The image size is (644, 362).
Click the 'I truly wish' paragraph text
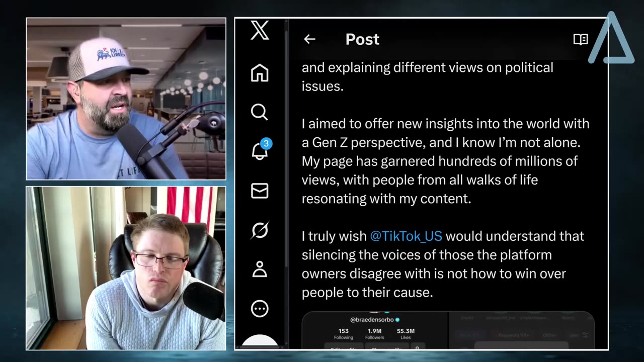coord(443,264)
